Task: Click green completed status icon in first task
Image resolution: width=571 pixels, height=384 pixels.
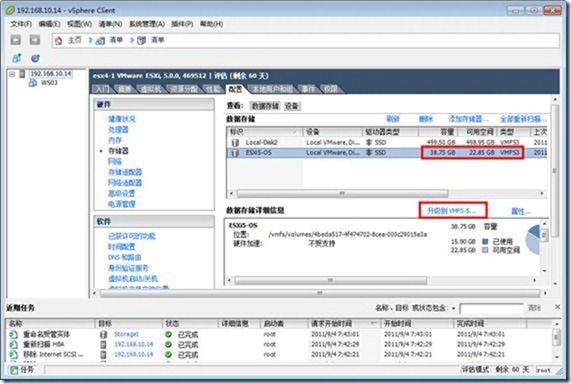Action: click(x=168, y=334)
